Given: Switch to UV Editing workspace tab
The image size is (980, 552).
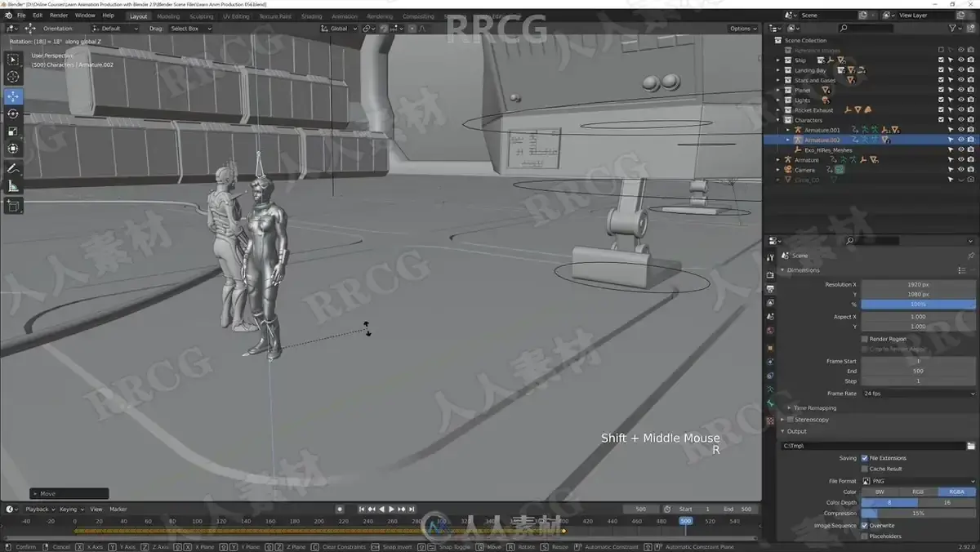Looking at the screenshot, I should click(235, 16).
